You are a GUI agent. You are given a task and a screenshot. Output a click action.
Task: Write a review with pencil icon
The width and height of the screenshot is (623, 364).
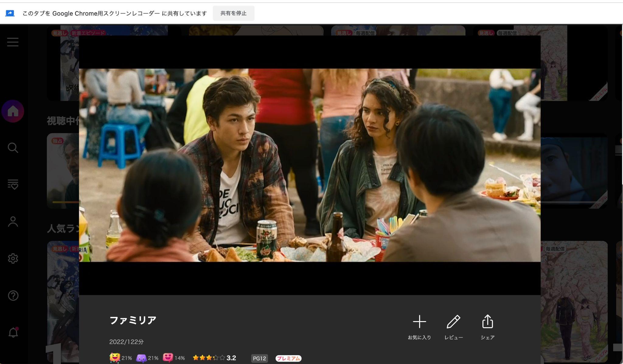pyautogui.click(x=454, y=328)
